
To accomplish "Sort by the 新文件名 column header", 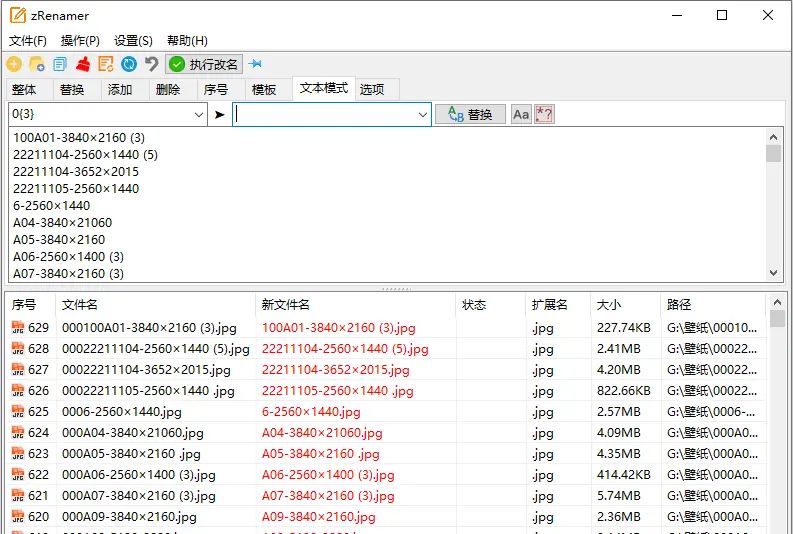I will (x=356, y=304).
